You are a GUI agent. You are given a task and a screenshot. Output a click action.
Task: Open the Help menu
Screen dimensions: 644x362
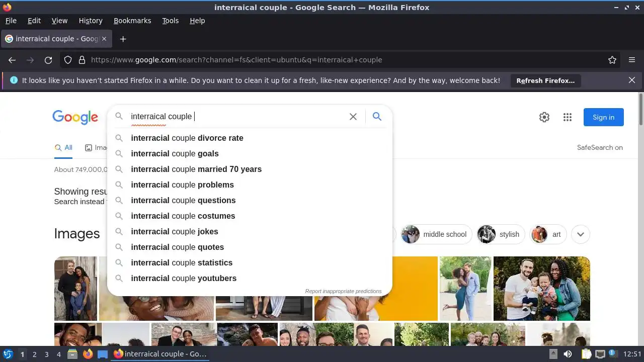coord(197,21)
